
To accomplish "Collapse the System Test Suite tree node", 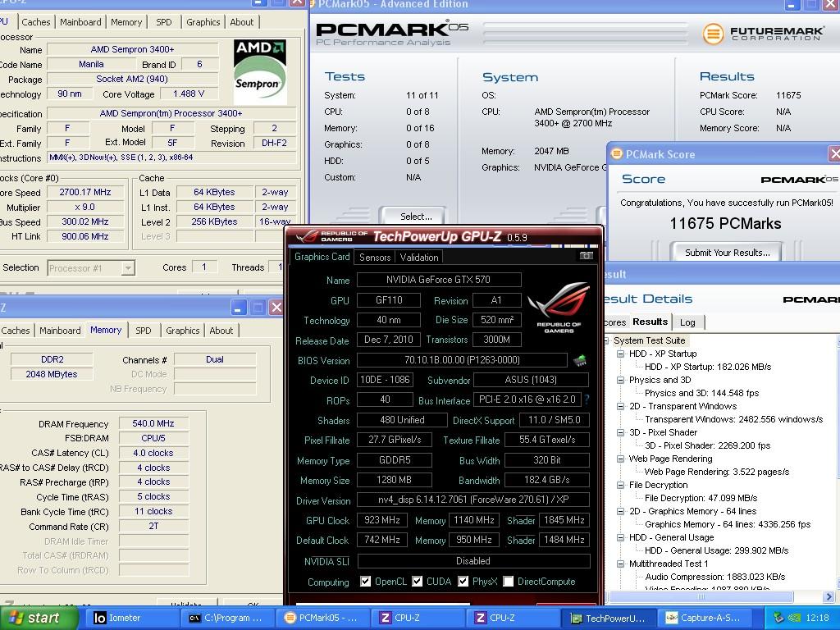I will (607, 340).
